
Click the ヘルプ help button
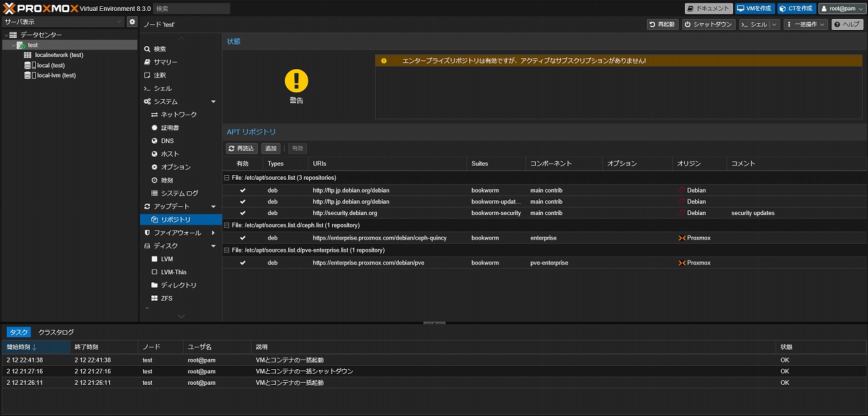(847, 24)
